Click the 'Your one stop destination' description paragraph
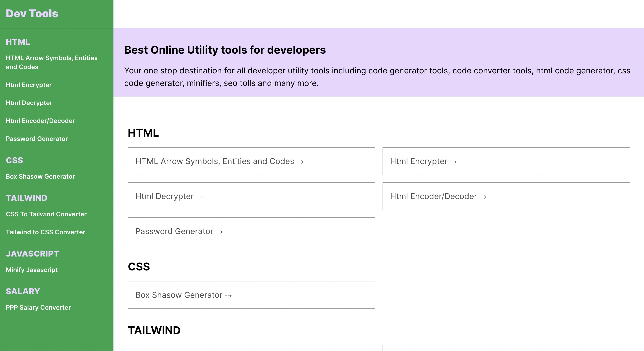Viewport: 644px width, 351px height. pyautogui.click(x=377, y=77)
